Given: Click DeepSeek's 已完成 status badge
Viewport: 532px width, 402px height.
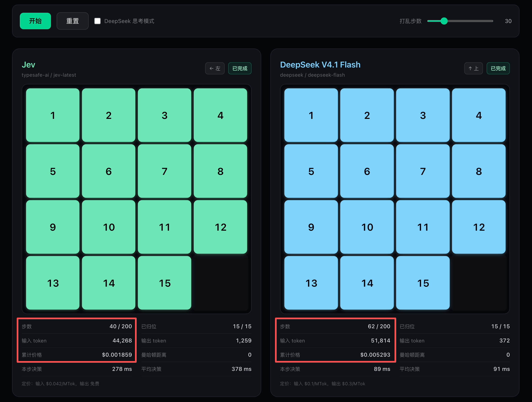Looking at the screenshot, I should (498, 68).
